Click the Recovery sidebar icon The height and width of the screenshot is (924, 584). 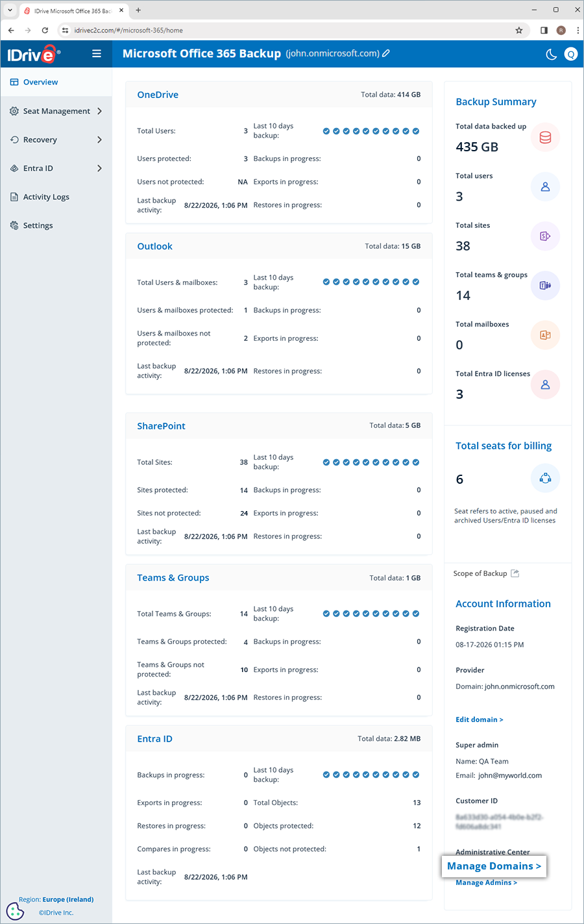point(14,140)
